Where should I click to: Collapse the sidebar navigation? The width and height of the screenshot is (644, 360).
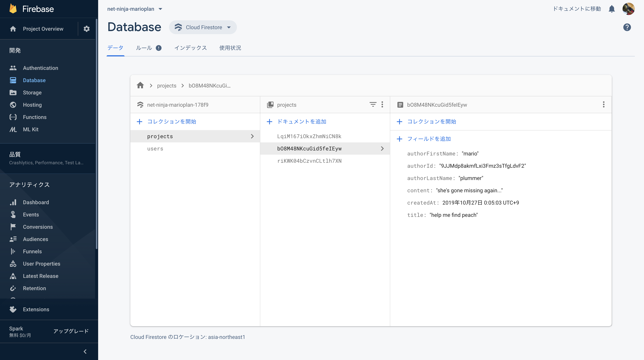pos(85,352)
